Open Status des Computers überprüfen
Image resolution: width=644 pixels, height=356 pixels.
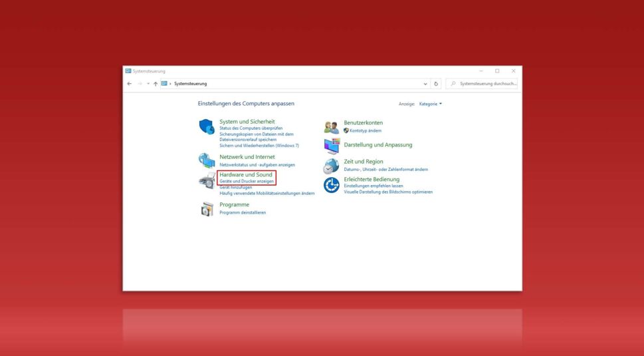(251, 128)
